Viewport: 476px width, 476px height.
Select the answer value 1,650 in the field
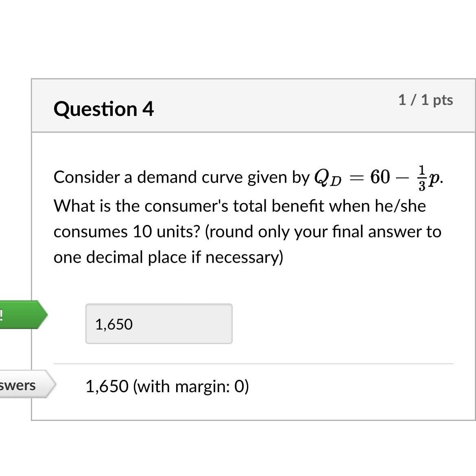click(114, 324)
